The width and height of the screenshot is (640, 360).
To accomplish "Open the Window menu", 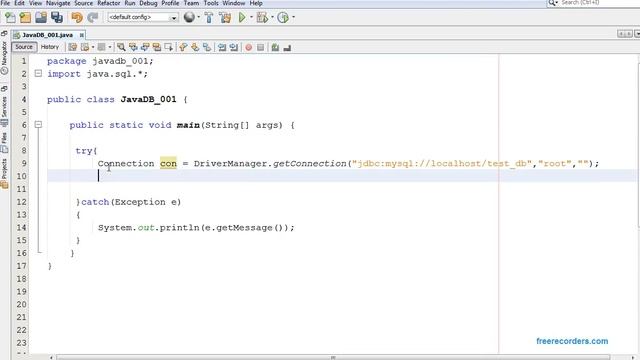I will 233,3.
